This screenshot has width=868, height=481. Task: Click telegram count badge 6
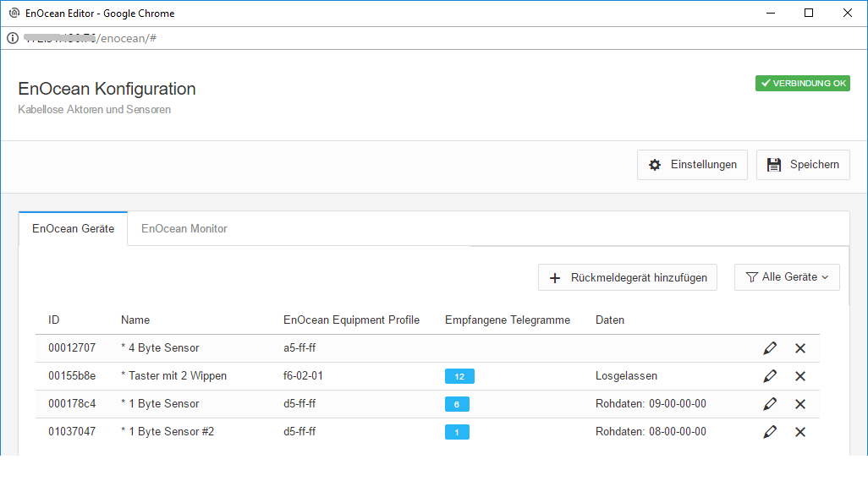pos(457,404)
